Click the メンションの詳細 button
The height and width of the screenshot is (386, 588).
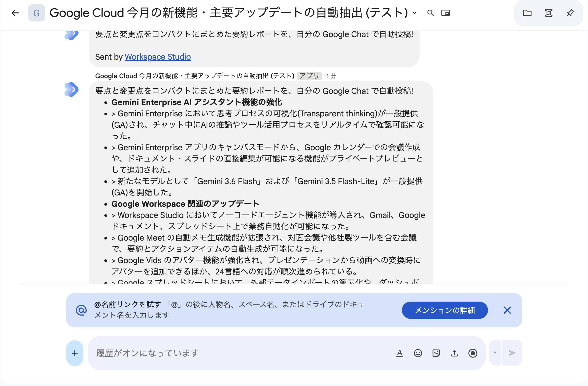pos(445,310)
